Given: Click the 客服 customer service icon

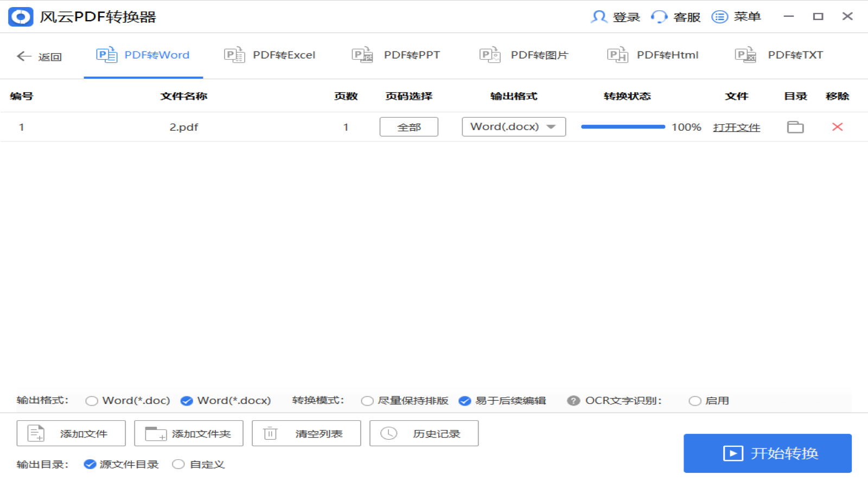Looking at the screenshot, I should click(659, 17).
